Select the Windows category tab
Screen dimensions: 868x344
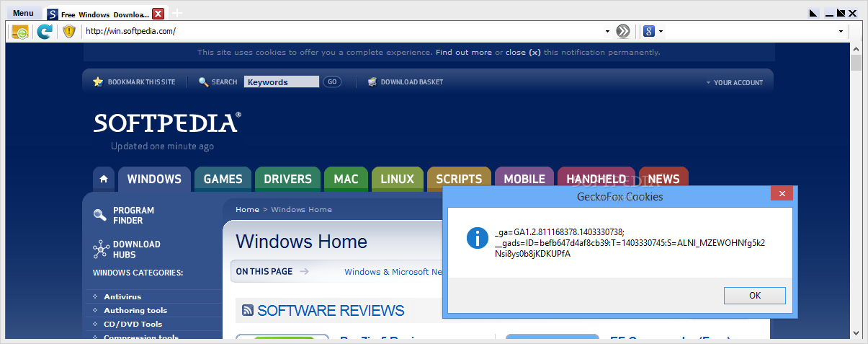click(154, 179)
